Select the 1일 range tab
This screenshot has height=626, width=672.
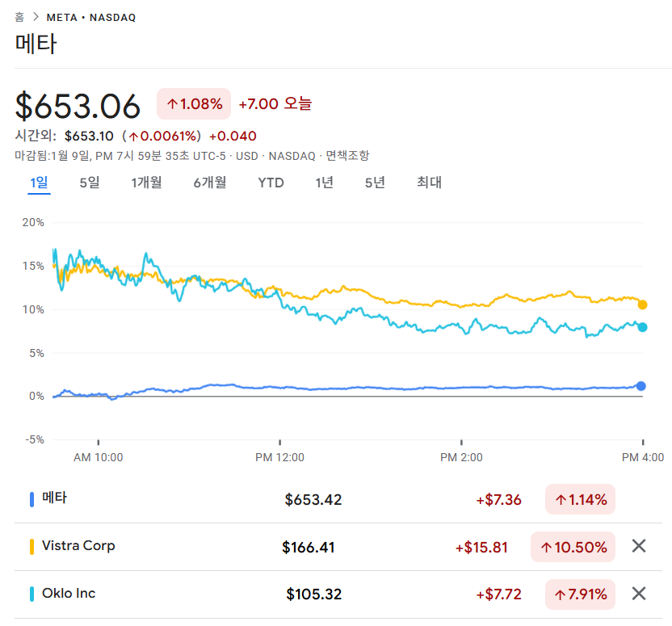click(39, 183)
